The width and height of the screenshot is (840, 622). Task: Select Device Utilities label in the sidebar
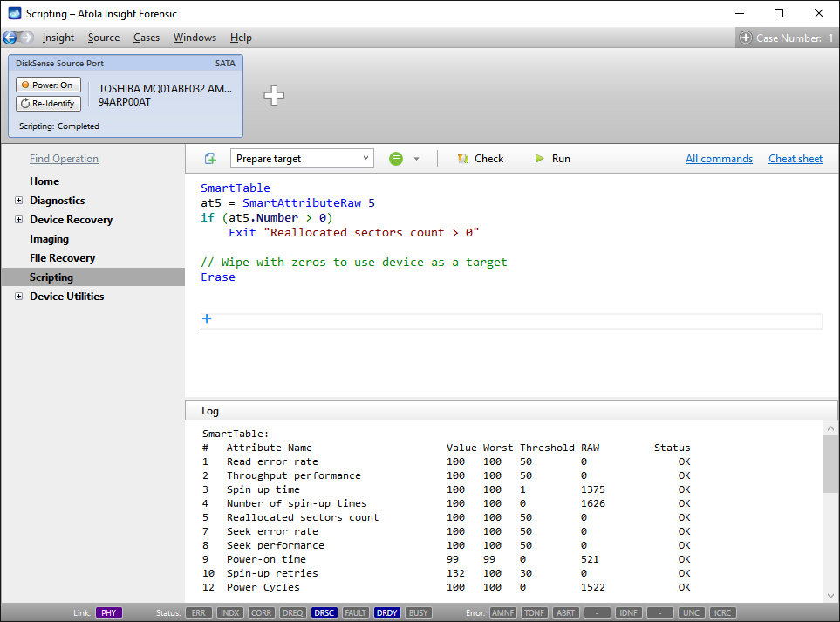67,297
